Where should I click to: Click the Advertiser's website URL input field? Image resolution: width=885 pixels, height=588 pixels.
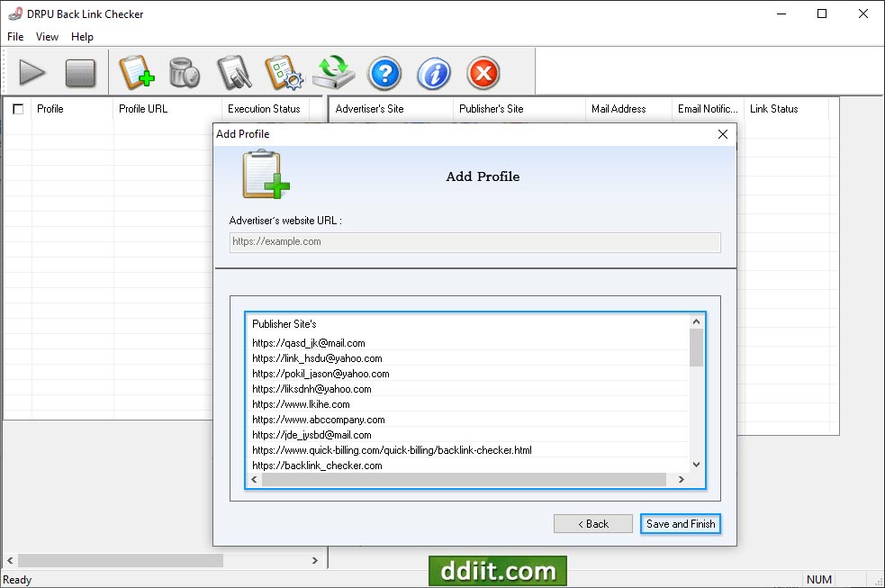(x=474, y=241)
